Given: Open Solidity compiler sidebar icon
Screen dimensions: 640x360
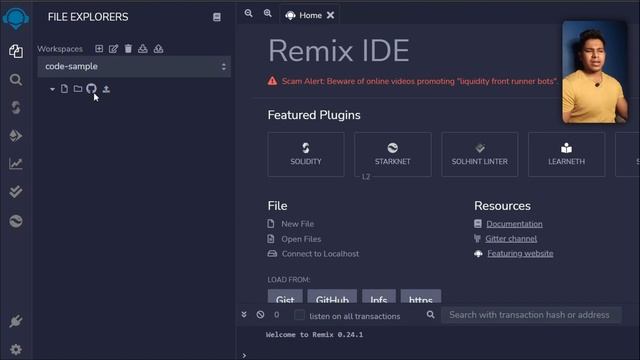Looking at the screenshot, I should point(16,107).
